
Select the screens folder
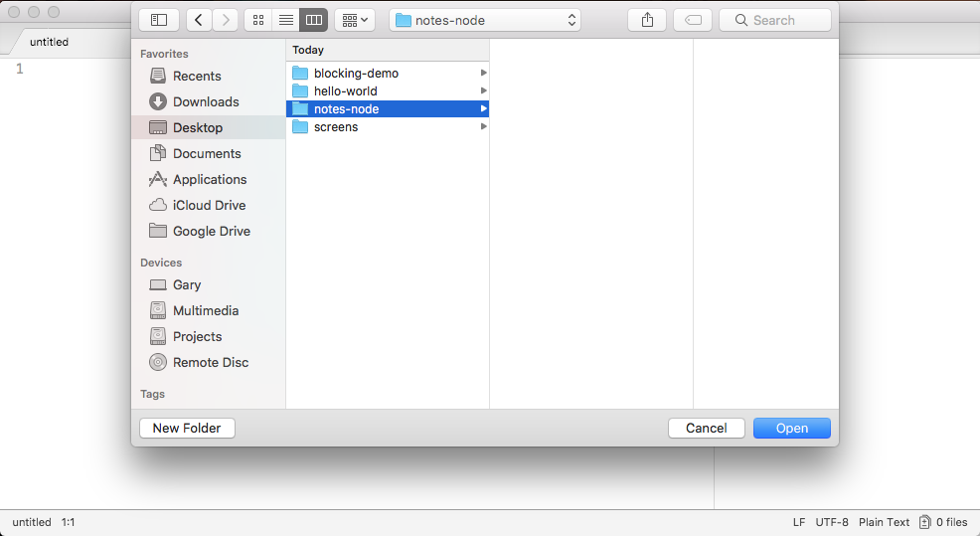(388, 127)
